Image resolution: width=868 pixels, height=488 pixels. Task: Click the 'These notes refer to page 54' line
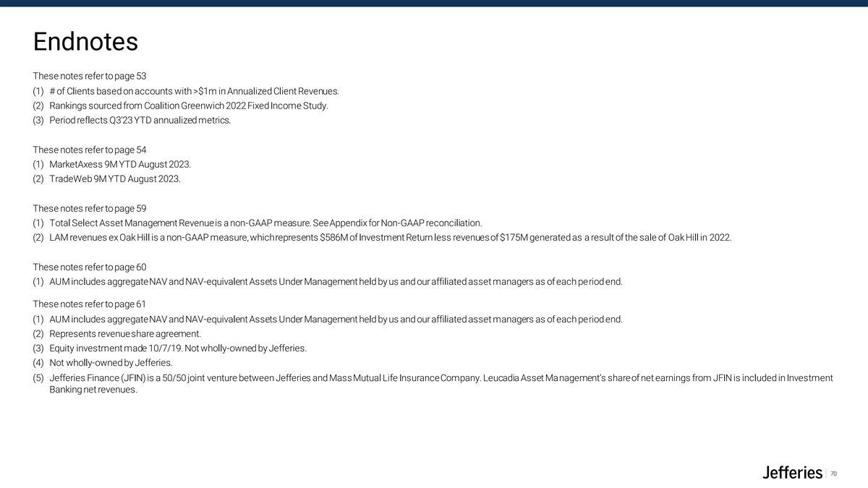90,150
